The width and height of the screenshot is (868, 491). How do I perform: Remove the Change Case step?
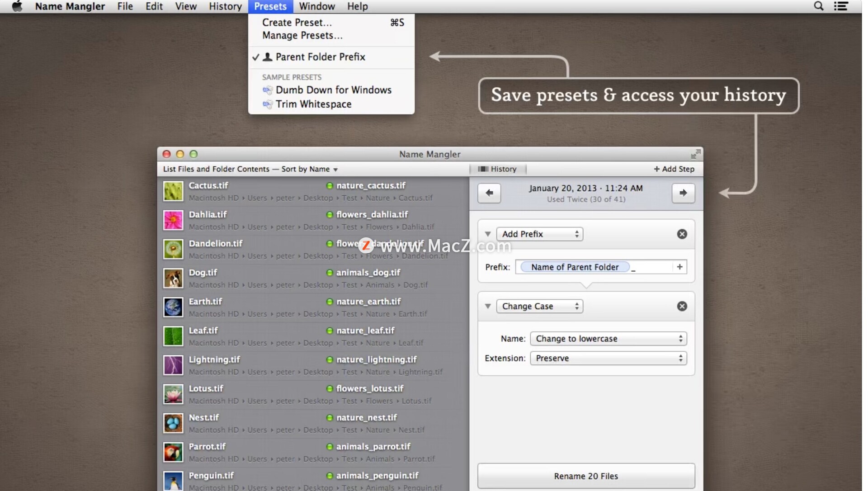coord(682,307)
